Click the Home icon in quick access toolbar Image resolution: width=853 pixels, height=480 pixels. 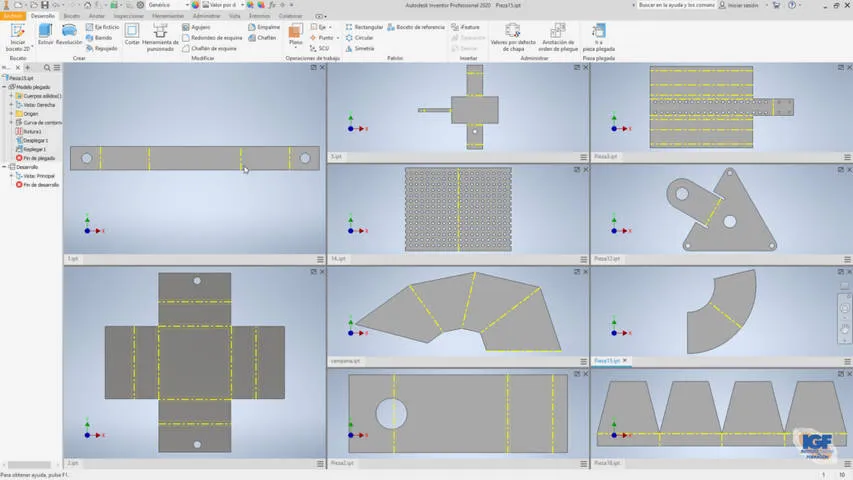pos(87,5)
